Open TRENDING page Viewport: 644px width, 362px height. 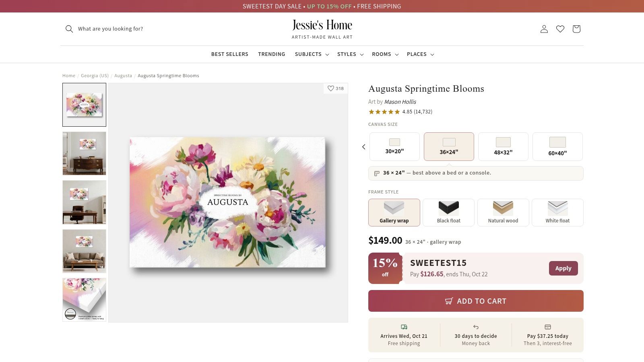272,54
